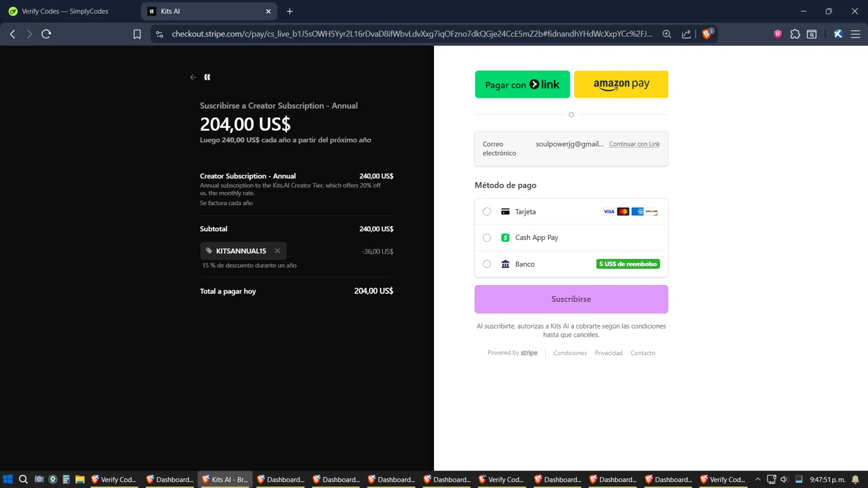The width and height of the screenshot is (868, 488).
Task: Share this page using the share icon
Action: [686, 34]
